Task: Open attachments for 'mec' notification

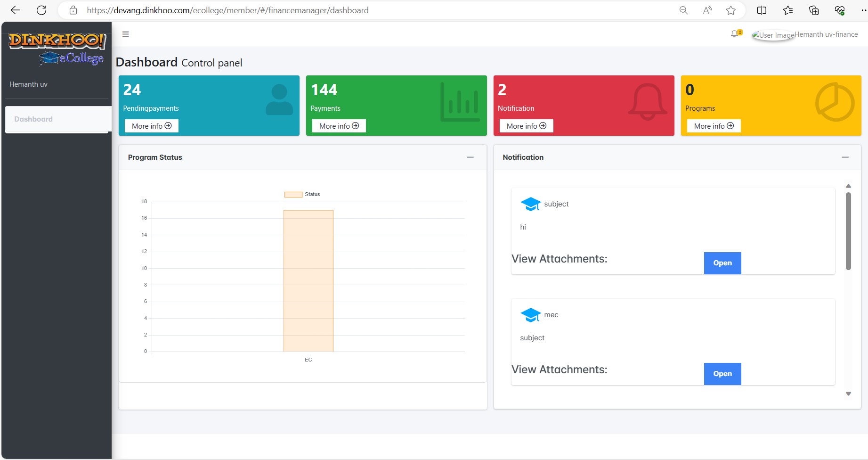Action: pyautogui.click(x=722, y=374)
